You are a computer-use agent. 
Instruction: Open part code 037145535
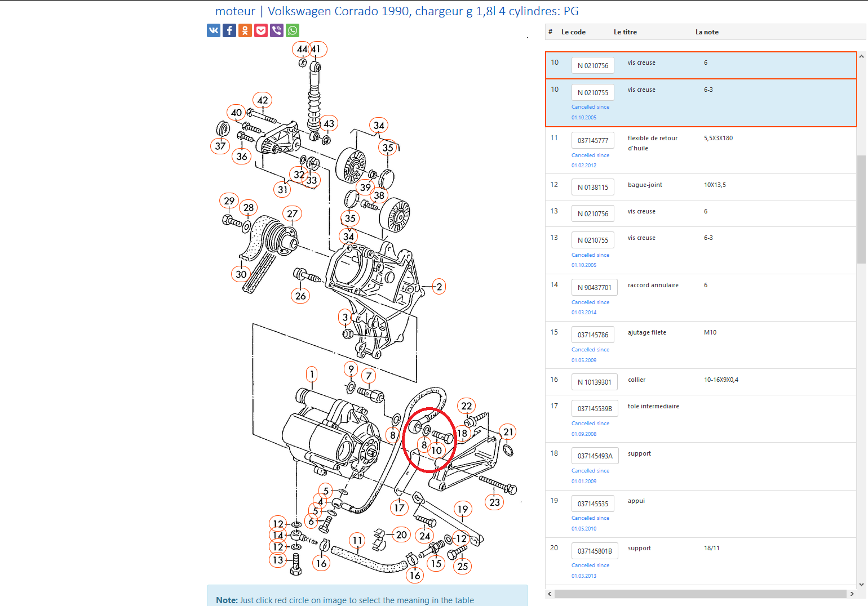593,504
